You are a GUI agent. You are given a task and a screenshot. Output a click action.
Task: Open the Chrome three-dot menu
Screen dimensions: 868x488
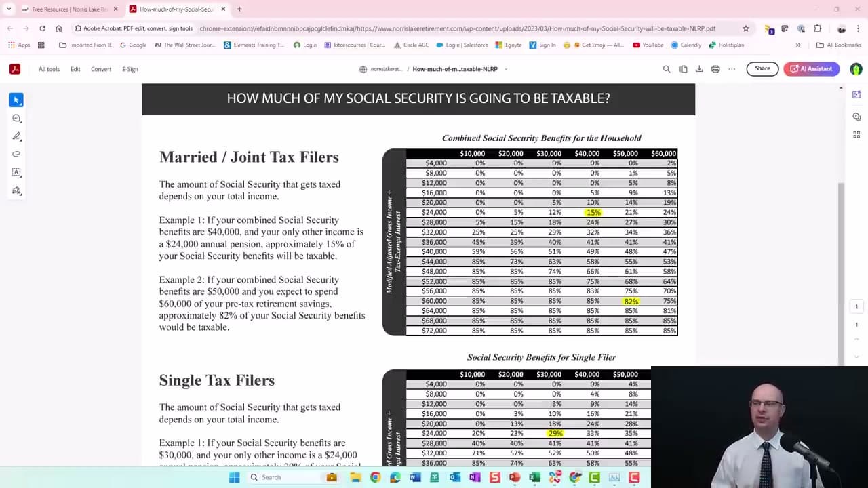pyautogui.click(x=858, y=28)
